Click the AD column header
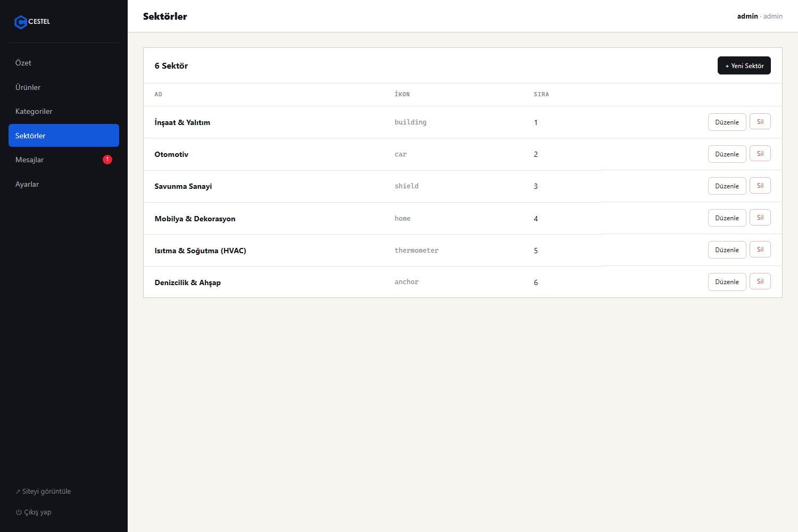 [x=159, y=95]
